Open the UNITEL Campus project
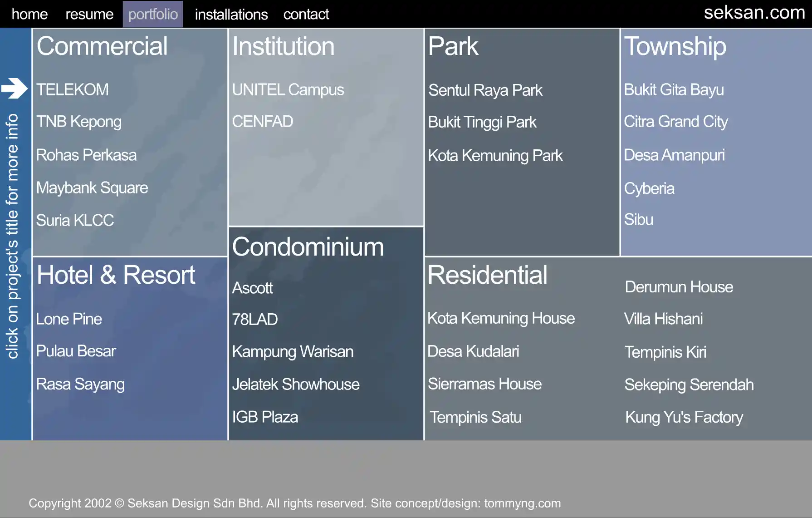This screenshot has width=812, height=518. pos(288,90)
